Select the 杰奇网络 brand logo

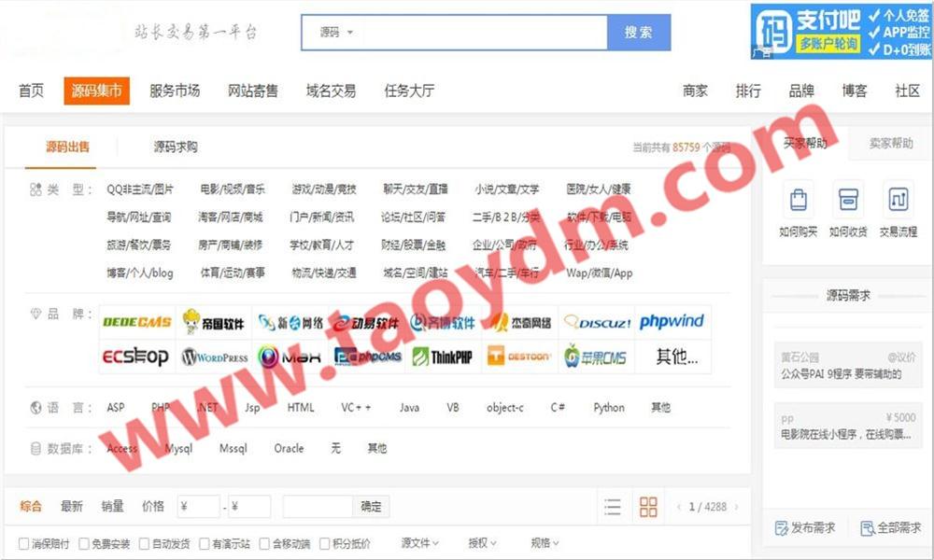(520, 322)
